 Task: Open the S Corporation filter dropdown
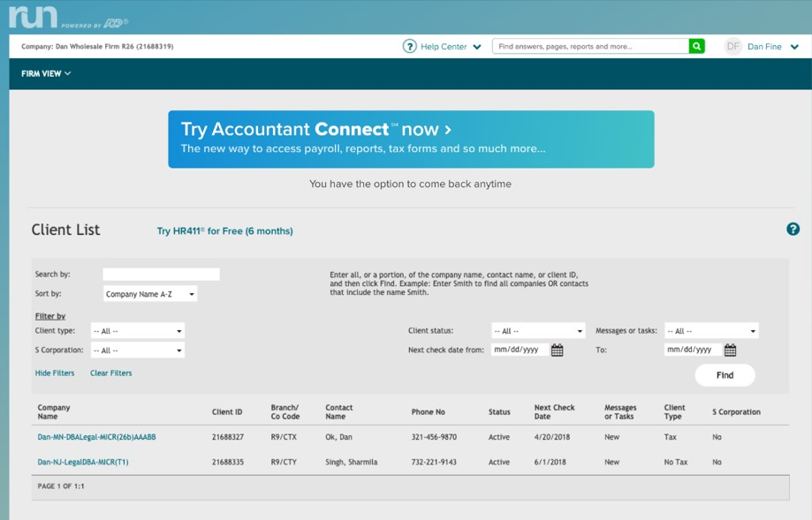(x=138, y=350)
